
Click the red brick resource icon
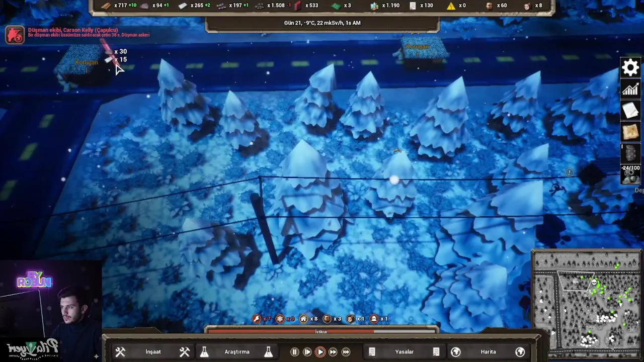pyautogui.click(x=298, y=6)
